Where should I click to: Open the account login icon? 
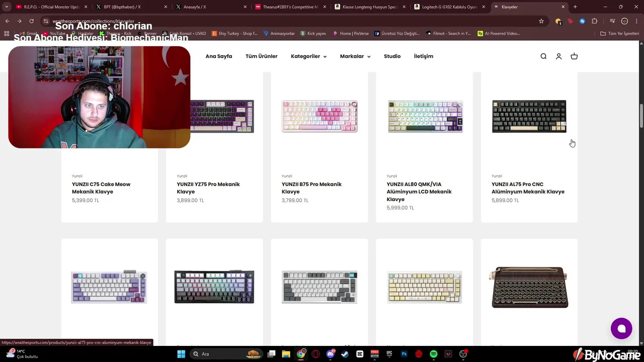pos(558,56)
